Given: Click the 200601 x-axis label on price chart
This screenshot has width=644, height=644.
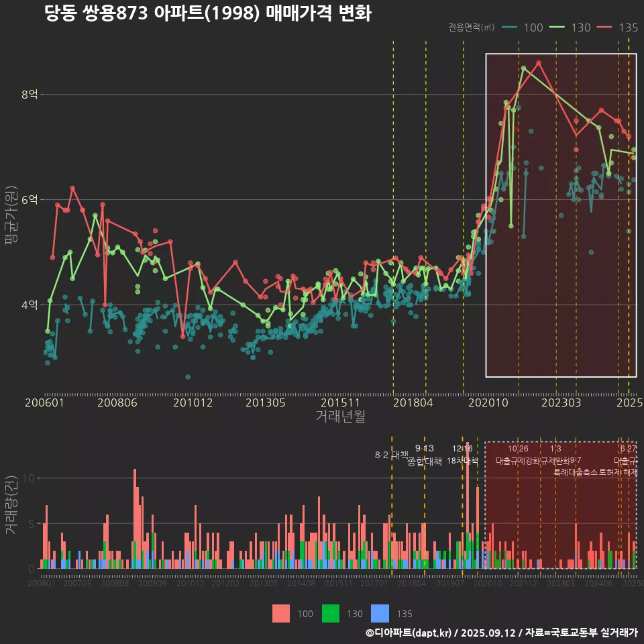Looking at the screenshot, I should tap(45, 403).
